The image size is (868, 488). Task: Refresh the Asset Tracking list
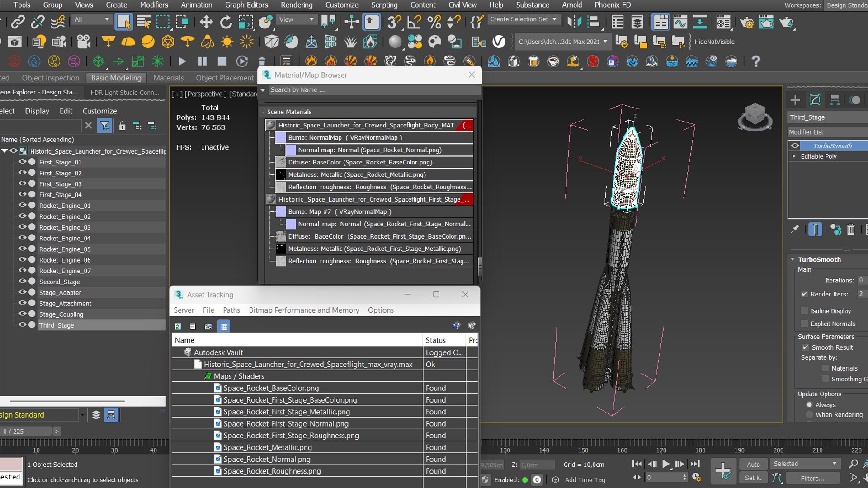pos(178,326)
